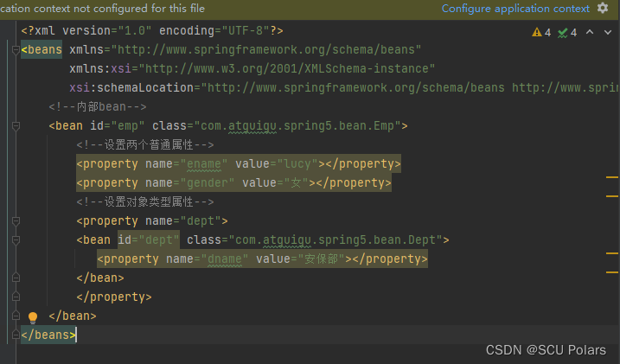Click the xmlns:xsi attribute line

(252, 69)
